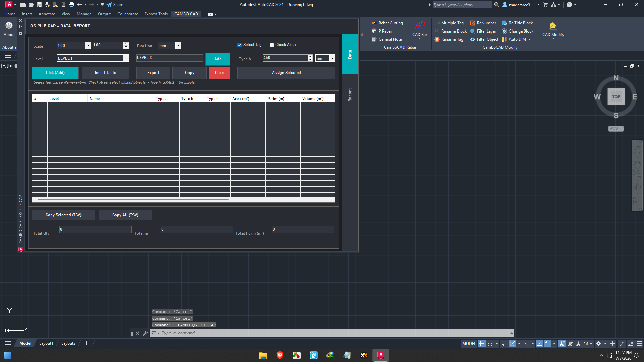This screenshot has width=644, height=362.
Task: Open General Note tool
Action: tap(387, 39)
